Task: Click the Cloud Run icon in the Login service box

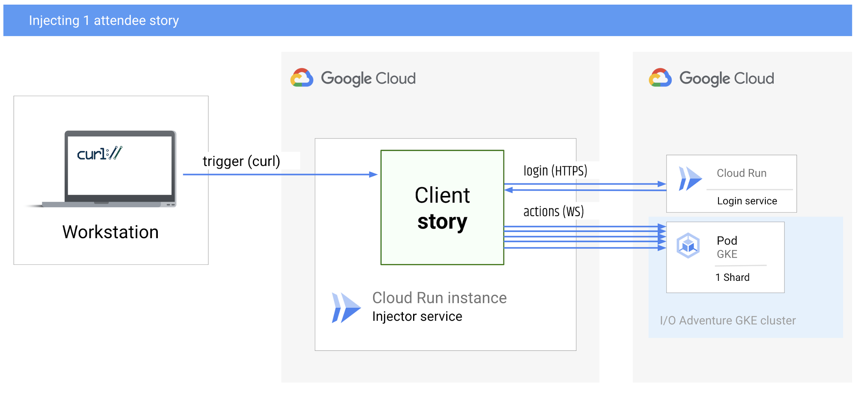Action: [690, 179]
